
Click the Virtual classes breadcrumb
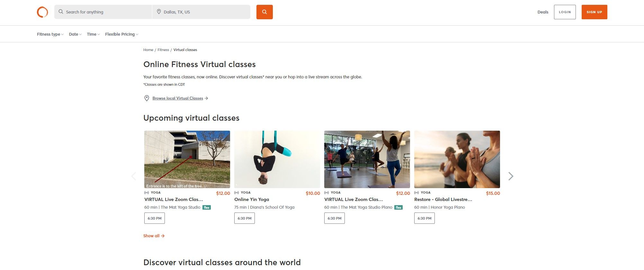click(185, 50)
